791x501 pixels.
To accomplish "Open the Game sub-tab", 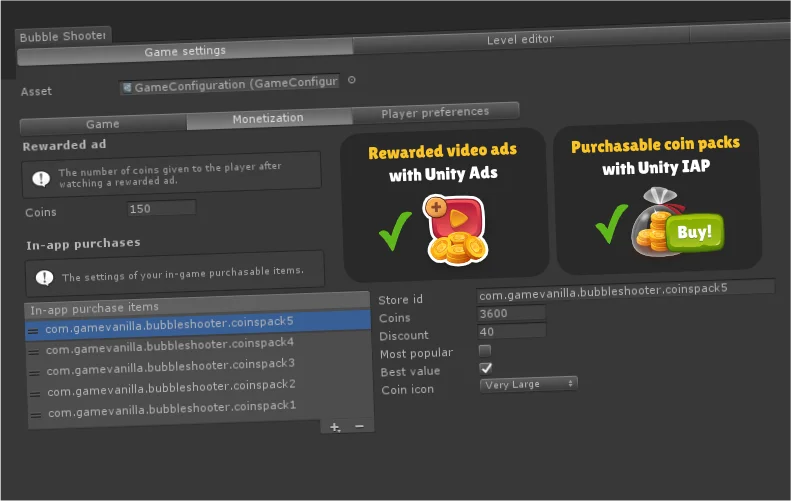I will click(103, 124).
